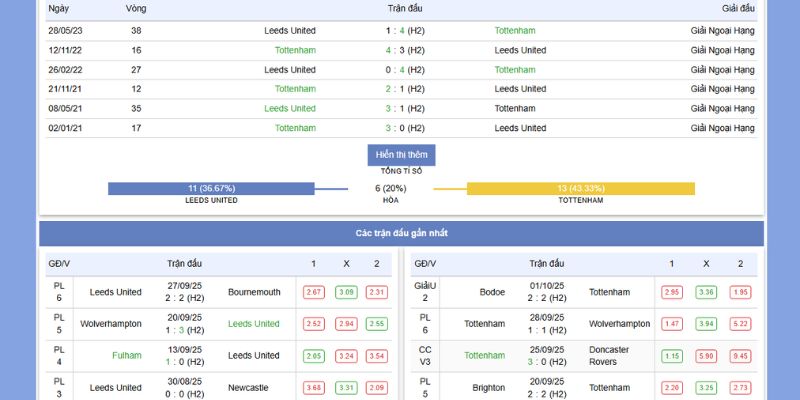Screen dimensions: 800x400
Task: Choose the 9.45 odds for Doncaster Rovers match
Action: [741, 356]
